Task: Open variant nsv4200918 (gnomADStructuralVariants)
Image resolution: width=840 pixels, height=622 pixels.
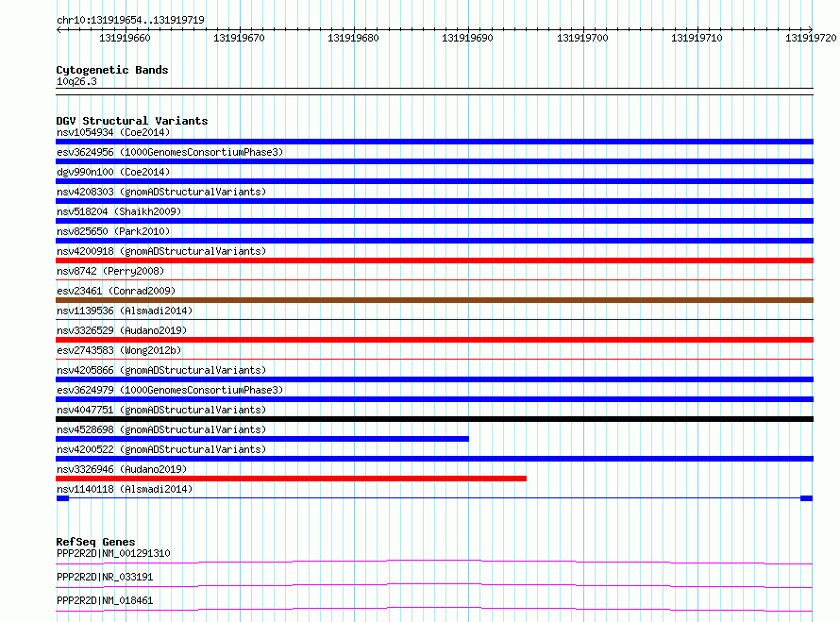Action: (x=161, y=251)
